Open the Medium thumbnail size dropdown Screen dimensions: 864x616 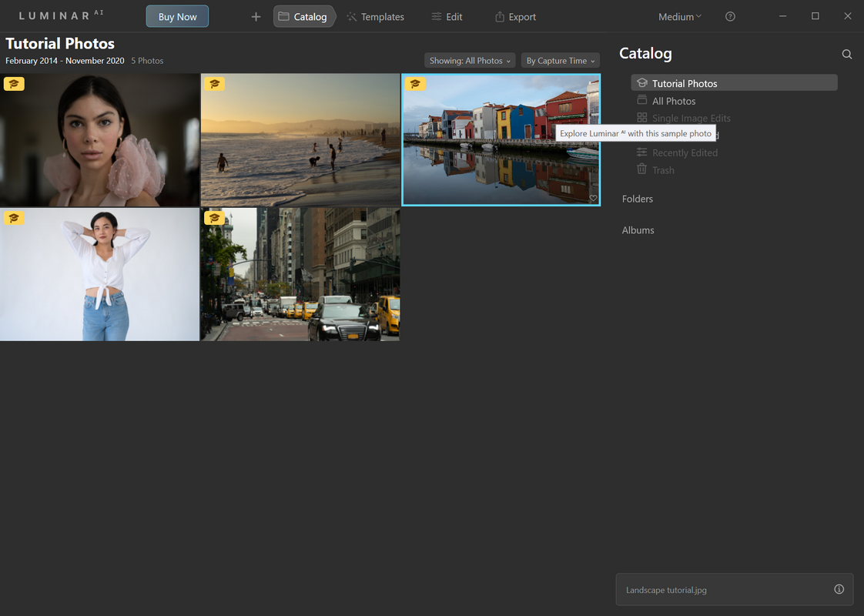point(679,16)
